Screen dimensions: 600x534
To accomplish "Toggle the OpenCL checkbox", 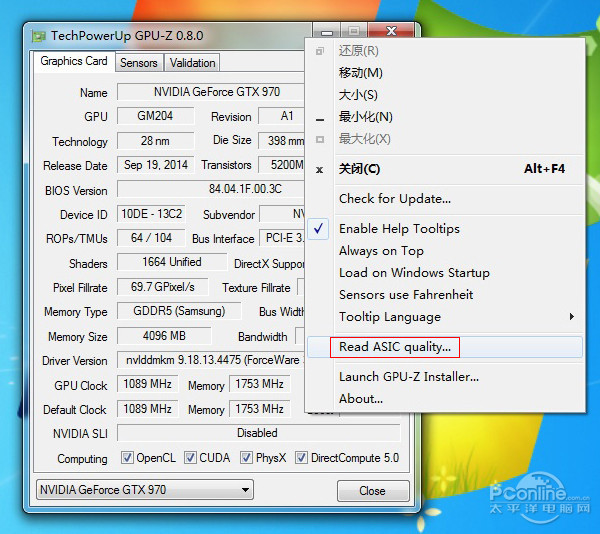I will pos(127,457).
